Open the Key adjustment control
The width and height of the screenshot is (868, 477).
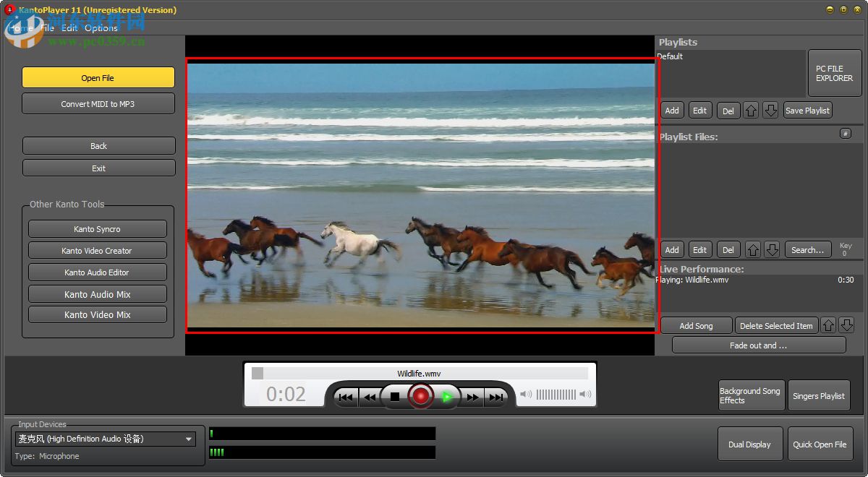[x=846, y=249]
